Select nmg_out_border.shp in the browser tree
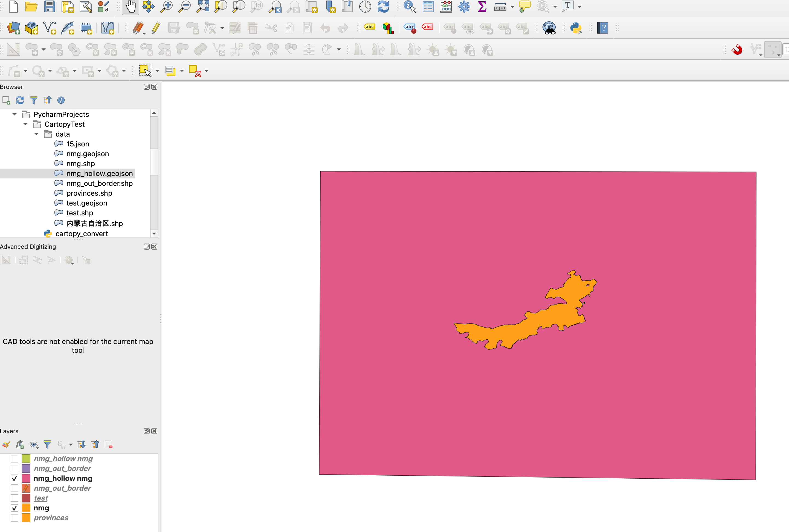789x532 pixels. pyautogui.click(x=99, y=183)
